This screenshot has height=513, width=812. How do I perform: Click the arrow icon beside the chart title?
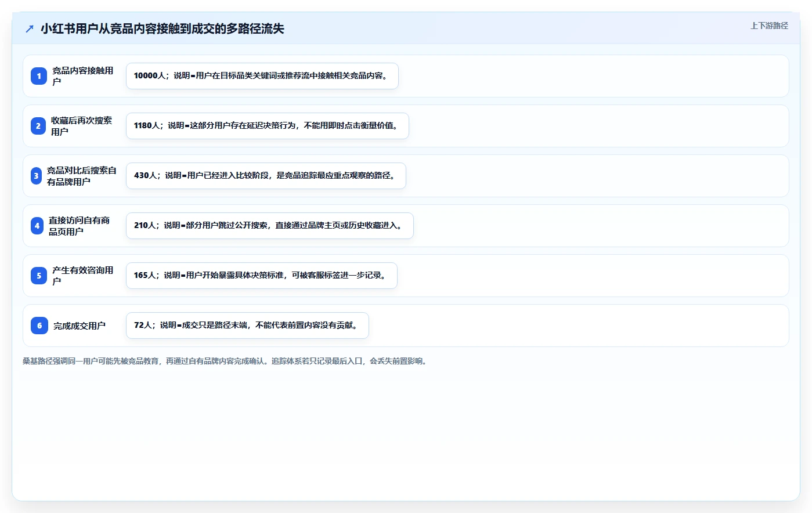point(30,28)
